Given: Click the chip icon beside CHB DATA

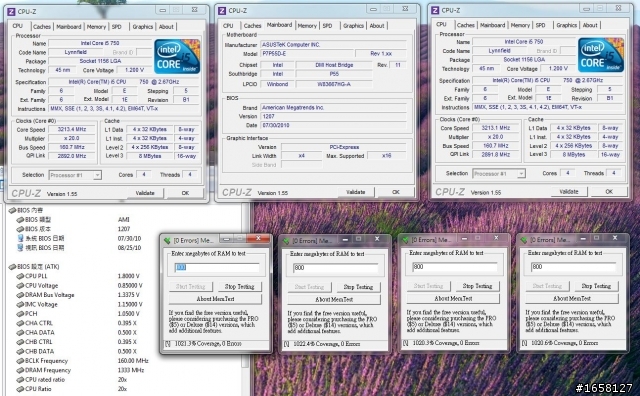Looking at the screenshot, I should (20, 352).
